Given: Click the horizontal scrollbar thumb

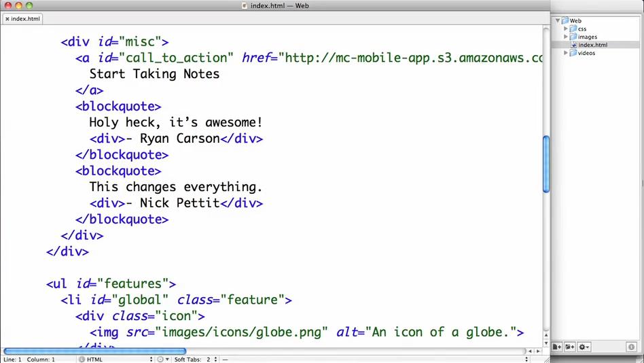Looking at the screenshot, I should pos(94,351).
